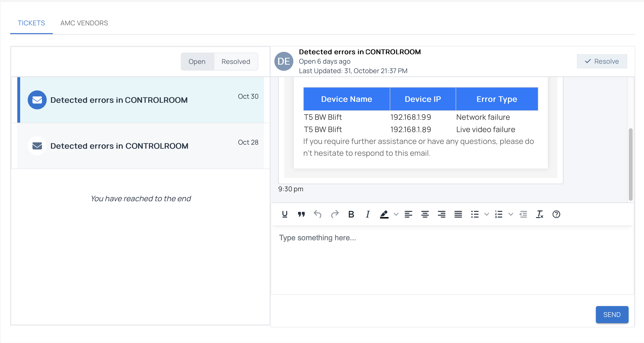Screen dimensions: 644x343
Task: Click the Error Type column header
Action: 497,99
